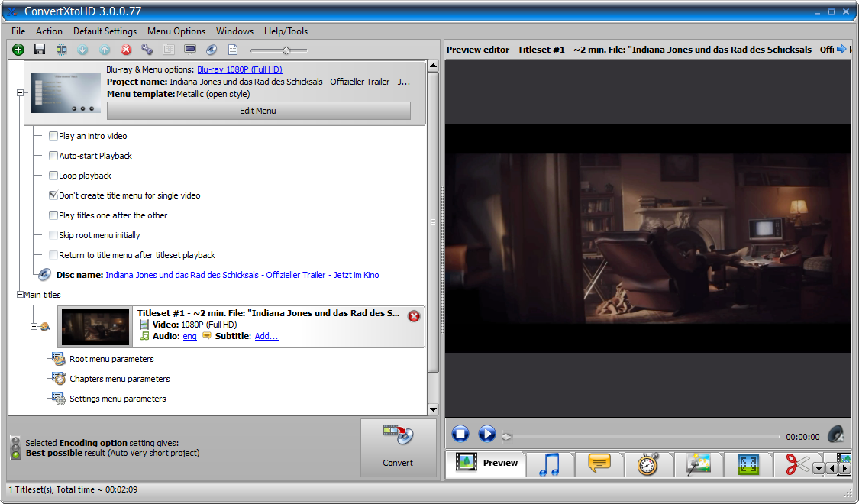Viewport: 859px width, 504px height.
Task: Select the menu template thumbnail
Action: [66, 93]
